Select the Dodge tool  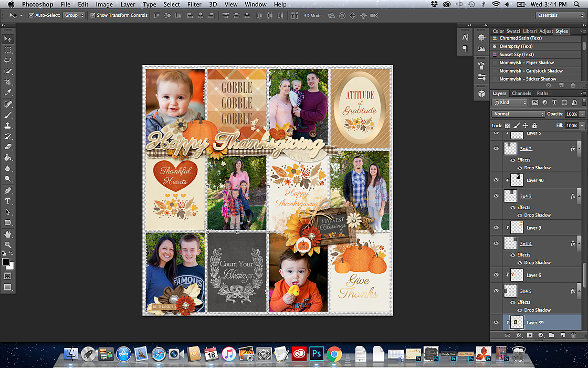click(7, 179)
